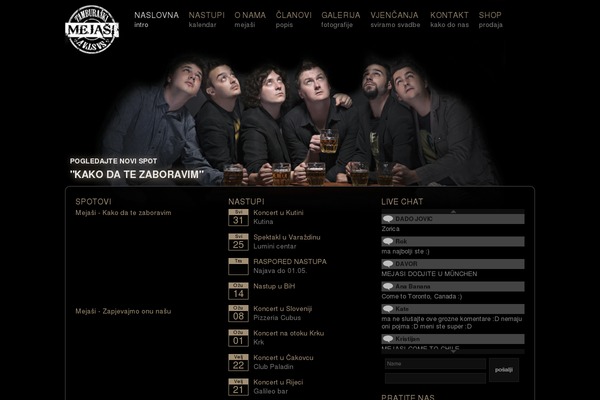Open Mejaši - Zapjevajmo onu našu link
The width and height of the screenshot is (600, 400).
(x=123, y=311)
